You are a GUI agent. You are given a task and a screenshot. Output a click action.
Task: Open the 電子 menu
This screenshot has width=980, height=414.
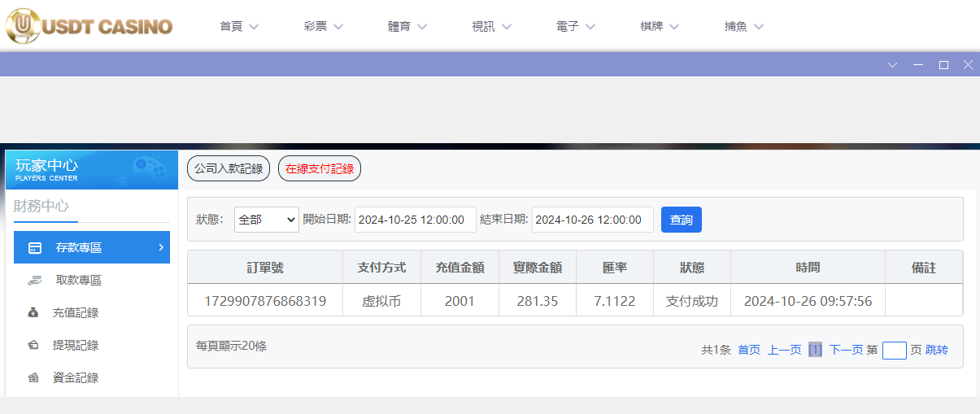[568, 26]
